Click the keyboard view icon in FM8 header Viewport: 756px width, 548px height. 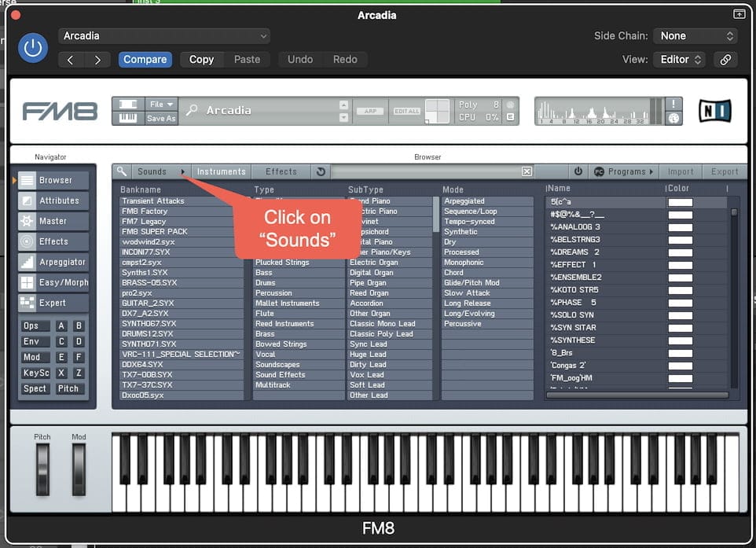click(129, 117)
